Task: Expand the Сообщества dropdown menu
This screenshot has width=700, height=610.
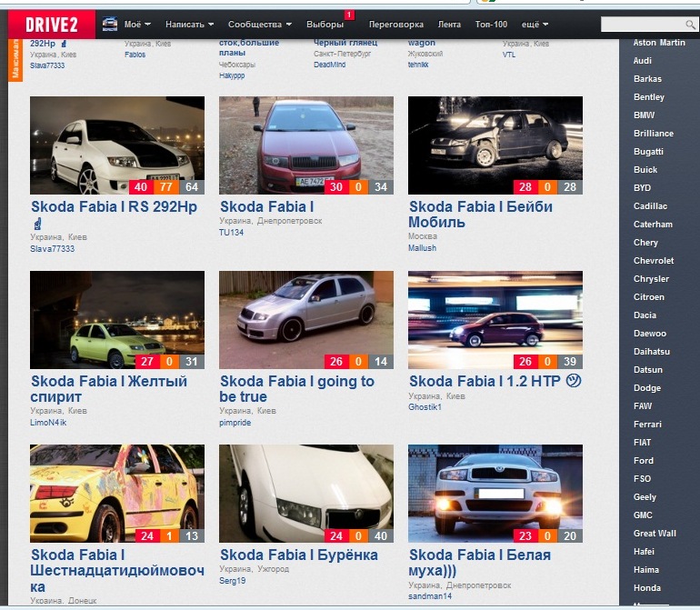Action: coord(260,25)
